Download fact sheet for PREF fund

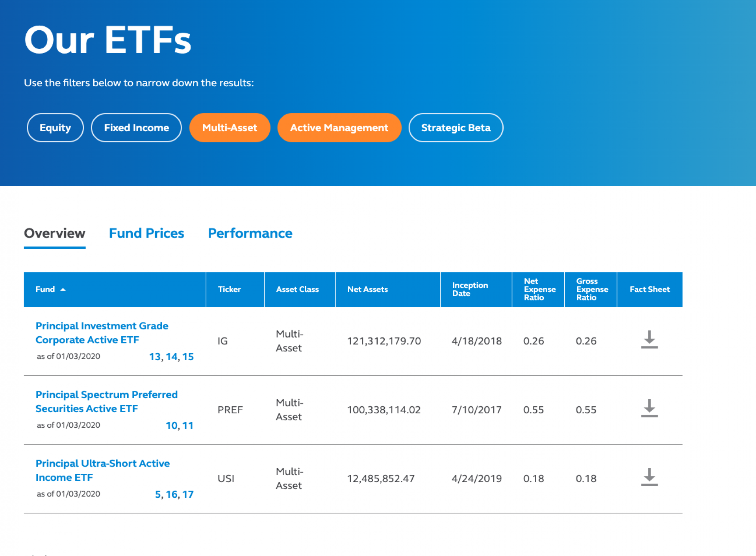tap(649, 409)
